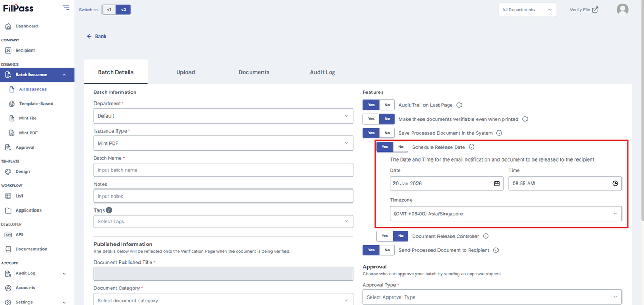
Task: Open the All Departments dropdown
Action: click(x=527, y=10)
